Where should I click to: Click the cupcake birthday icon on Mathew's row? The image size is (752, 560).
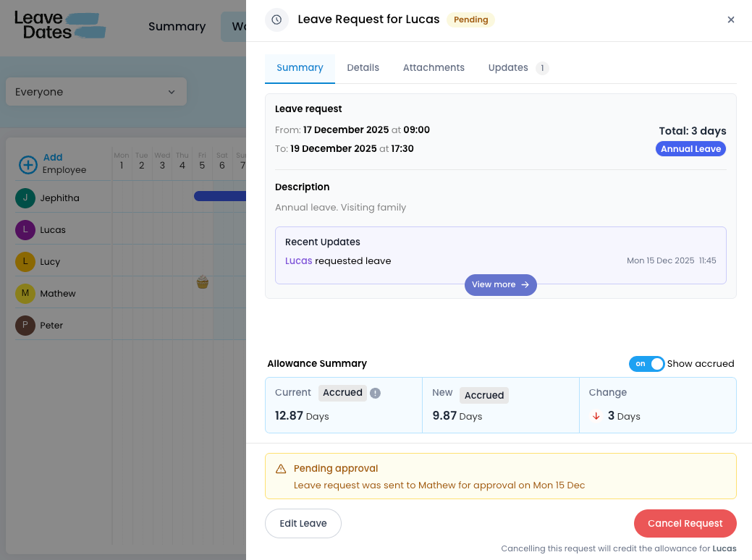pyautogui.click(x=203, y=282)
